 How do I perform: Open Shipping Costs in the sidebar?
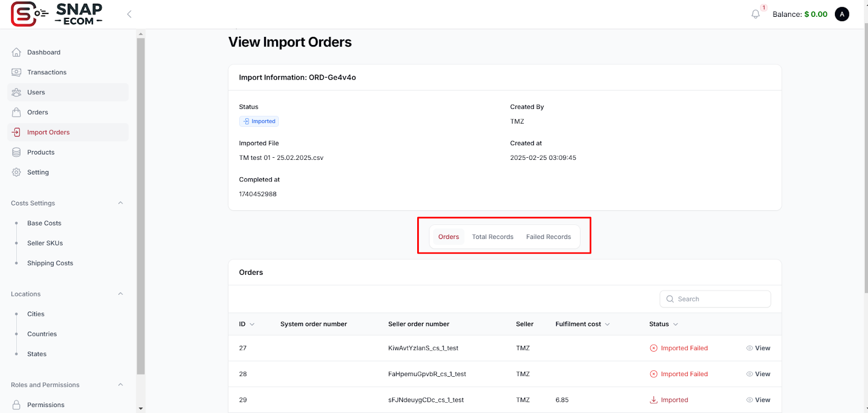pyautogui.click(x=50, y=263)
